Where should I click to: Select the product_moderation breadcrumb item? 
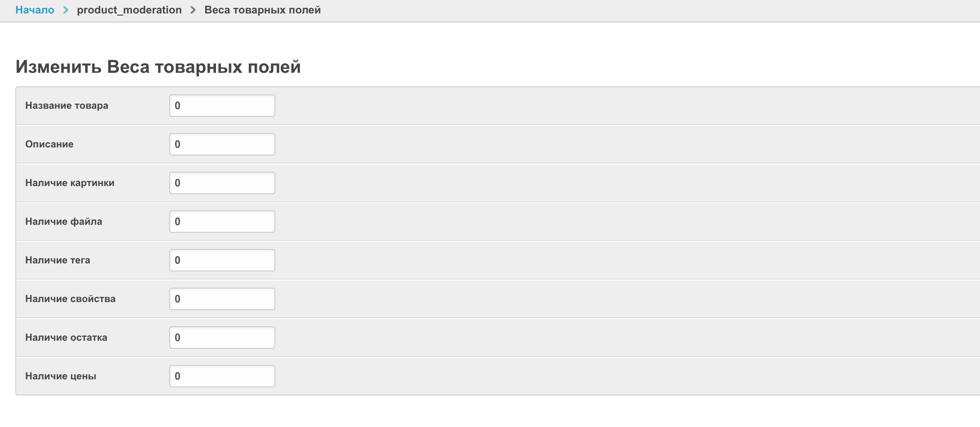[129, 10]
